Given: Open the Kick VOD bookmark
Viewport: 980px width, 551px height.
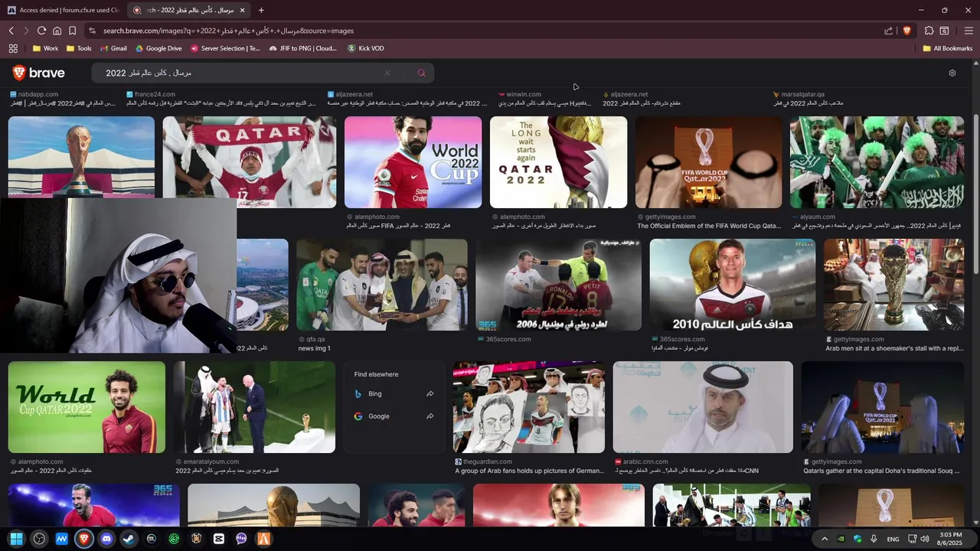Looking at the screenshot, I should (366, 48).
